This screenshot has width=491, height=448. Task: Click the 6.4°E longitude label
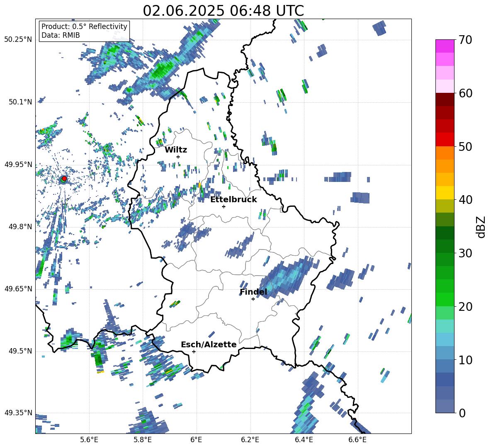[x=304, y=440]
